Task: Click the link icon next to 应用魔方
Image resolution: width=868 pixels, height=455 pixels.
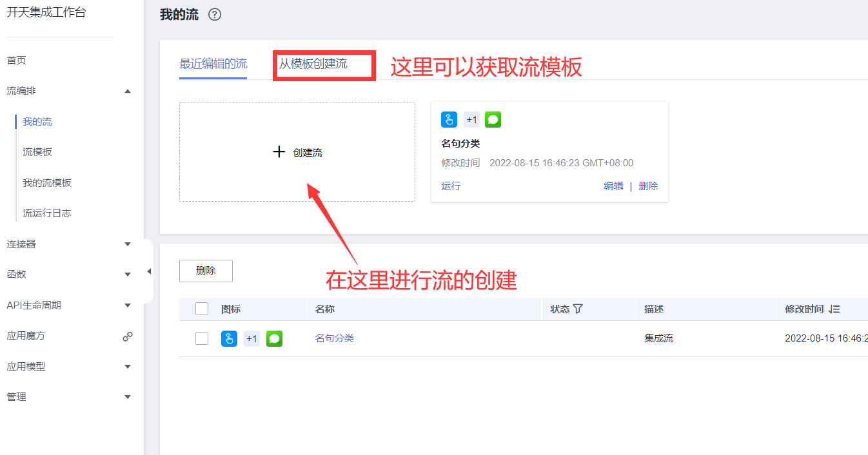Action: click(128, 336)
